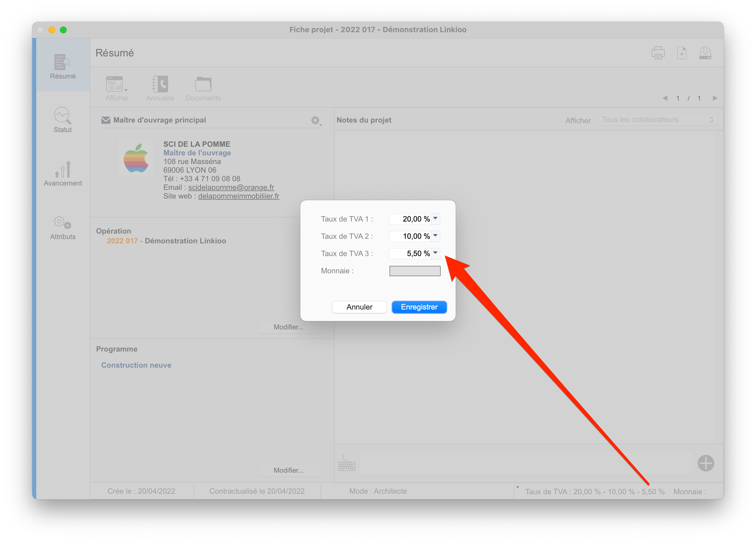Viewport: 756px width, 542px height.
Task: Go to previous page arrow
Action: click(665, 98)
